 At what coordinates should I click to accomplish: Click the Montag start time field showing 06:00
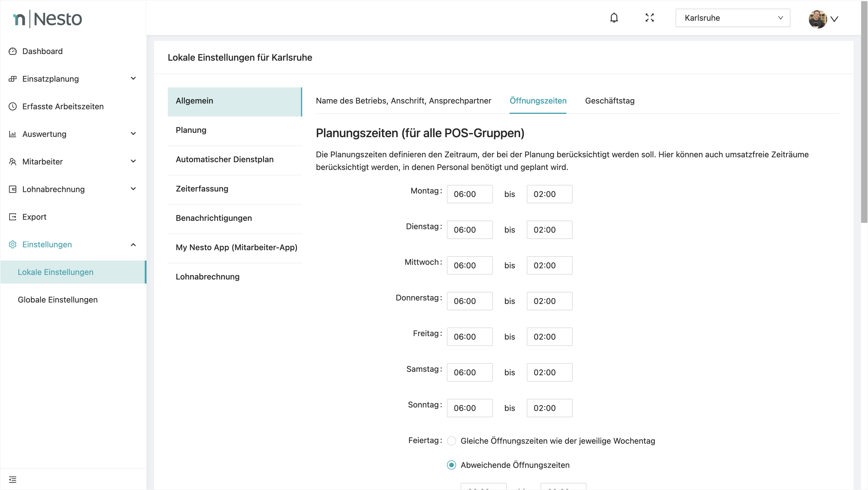click(x=470, y=194)
